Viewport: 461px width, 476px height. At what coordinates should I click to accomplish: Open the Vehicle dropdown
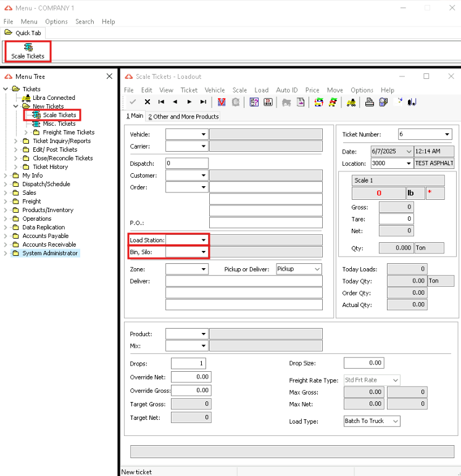203,134
